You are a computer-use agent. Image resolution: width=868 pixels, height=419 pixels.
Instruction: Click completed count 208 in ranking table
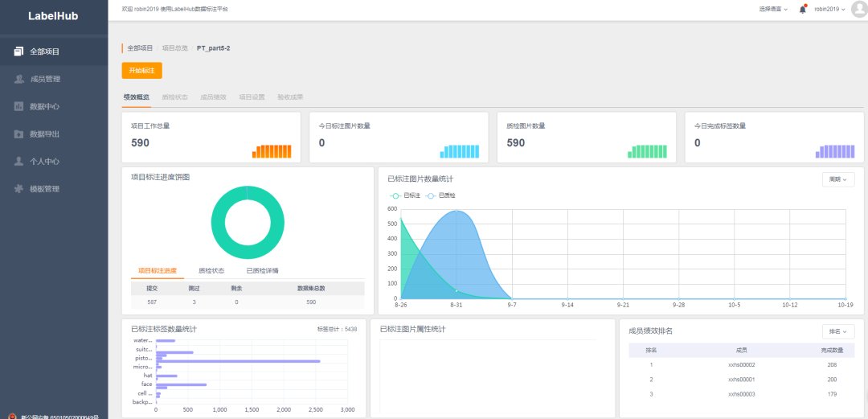point(832,364)
